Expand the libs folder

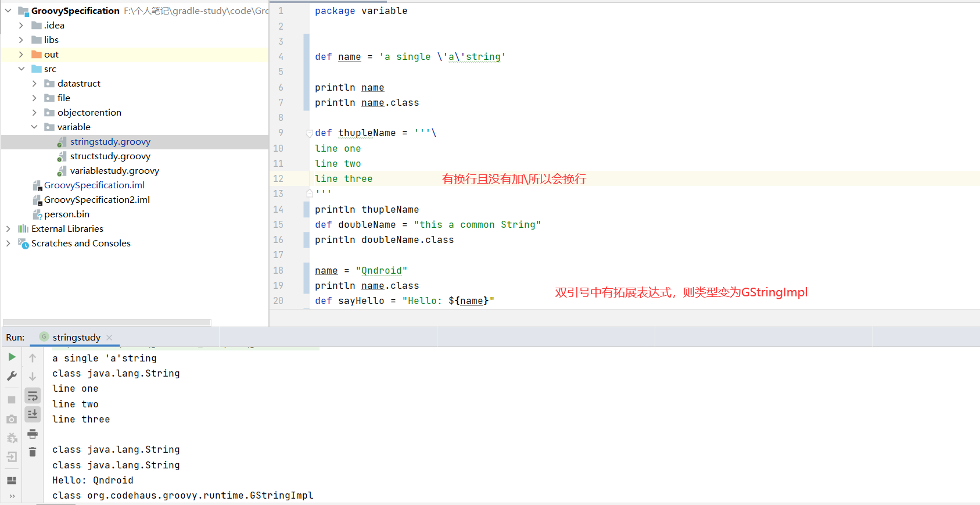pos(21,40)
